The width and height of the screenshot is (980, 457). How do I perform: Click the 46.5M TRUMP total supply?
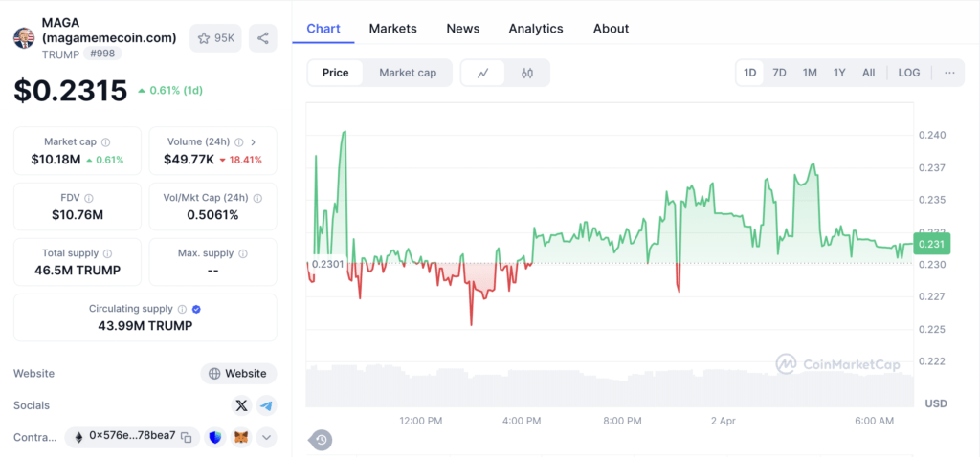(x=78, y=271)
